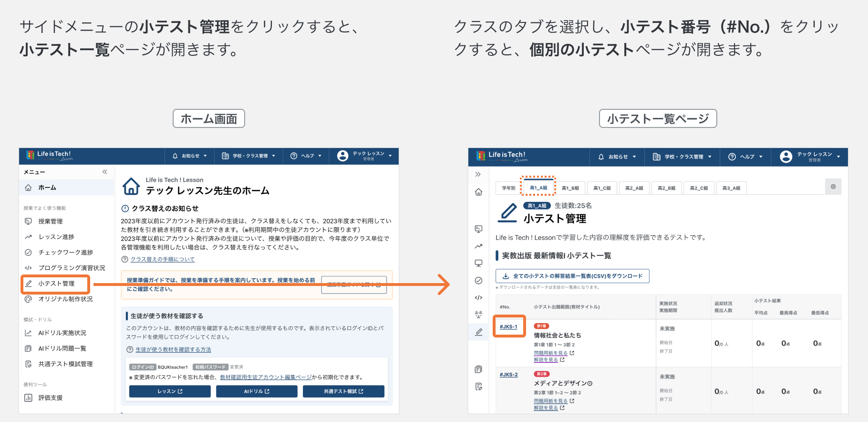Click code brackets icon in quiz page sidebar
868x422 pixels.
(478, 297)
